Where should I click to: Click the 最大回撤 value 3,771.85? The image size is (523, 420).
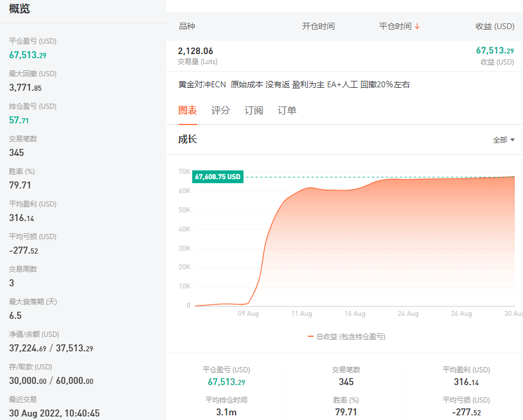(26, 88)
